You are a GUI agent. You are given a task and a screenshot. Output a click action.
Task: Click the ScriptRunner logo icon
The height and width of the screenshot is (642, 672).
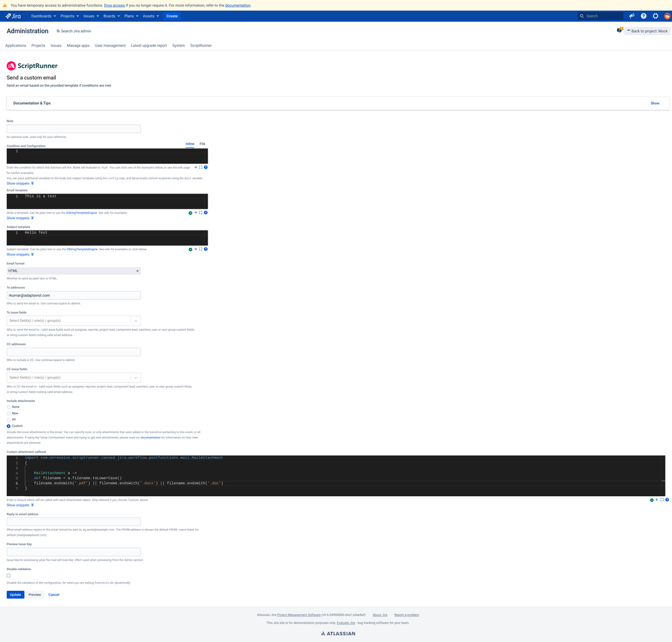coord(11,65)
